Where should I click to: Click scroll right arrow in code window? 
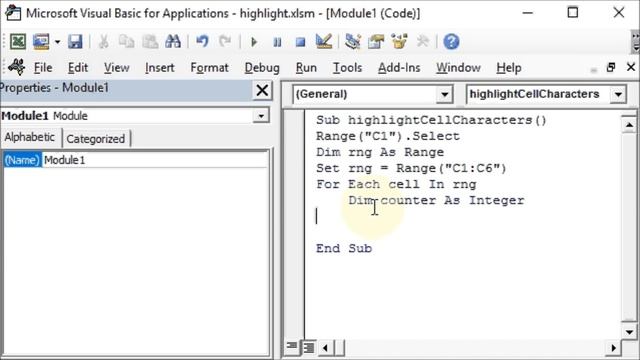click(613, 348)
